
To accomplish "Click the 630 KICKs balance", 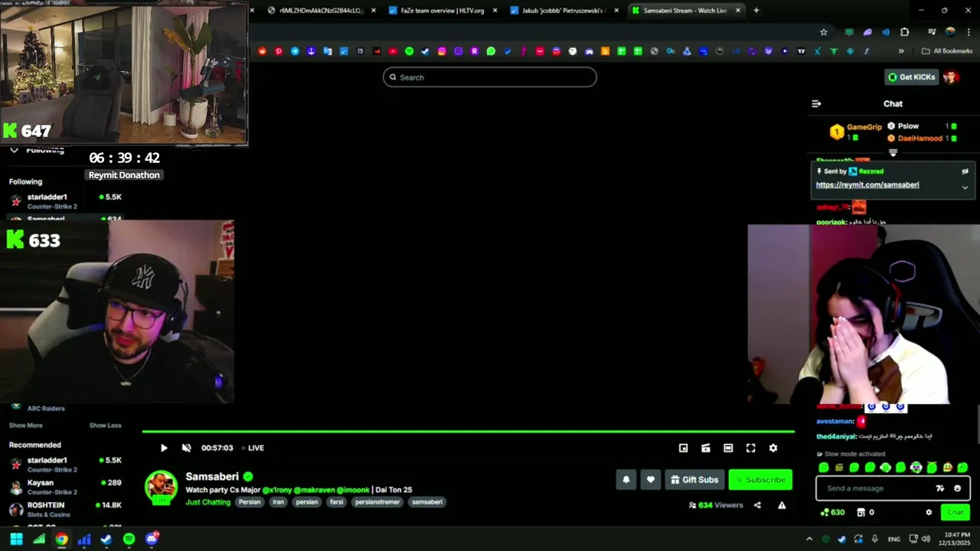I will tap(832, 513).
